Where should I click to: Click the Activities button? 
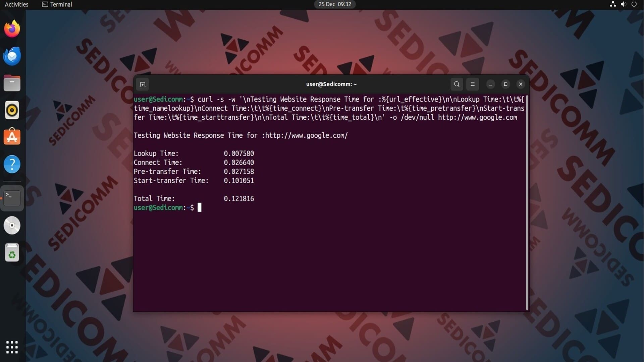16,4
